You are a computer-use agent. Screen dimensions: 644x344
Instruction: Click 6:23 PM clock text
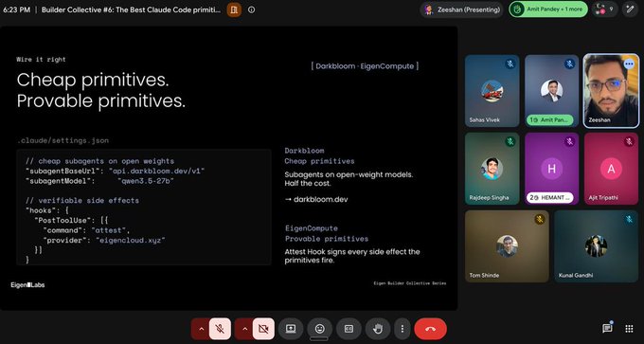click(16, 9)
